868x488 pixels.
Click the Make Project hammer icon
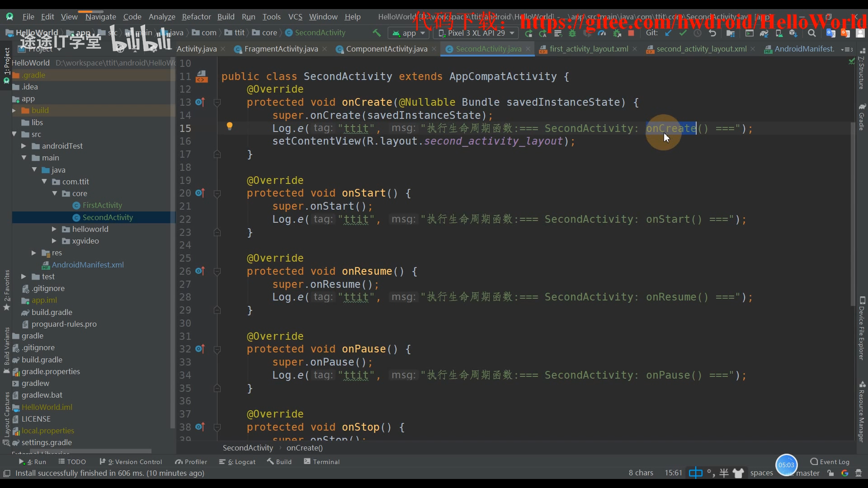376,33
